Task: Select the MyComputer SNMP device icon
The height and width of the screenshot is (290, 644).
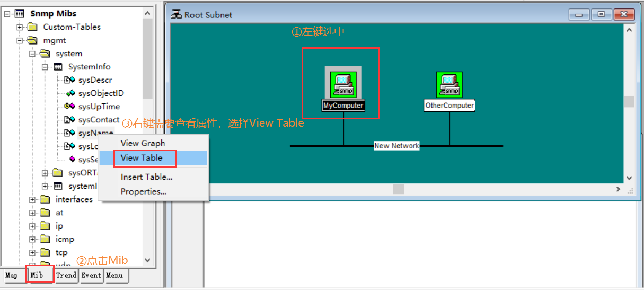Action: click(343, 85)
